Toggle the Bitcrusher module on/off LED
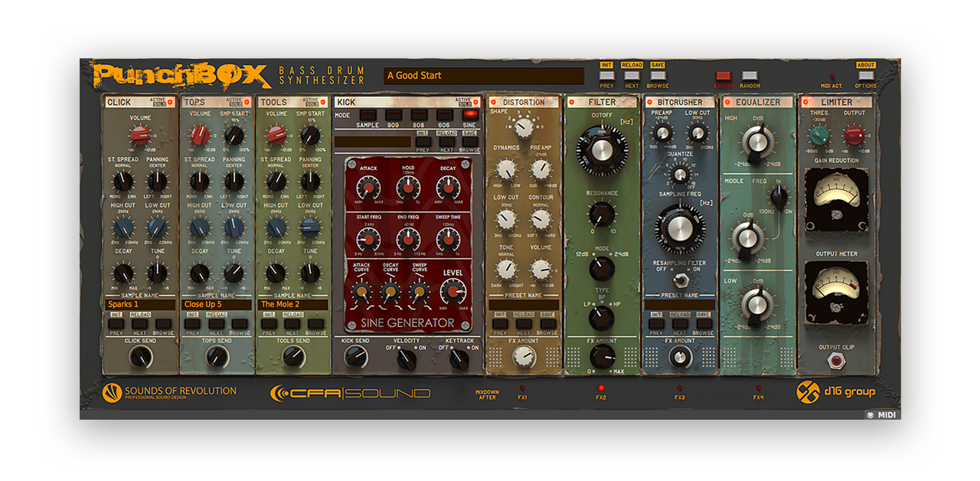Image resolution: width=980 pixels, height=481 pixels. 649,102
